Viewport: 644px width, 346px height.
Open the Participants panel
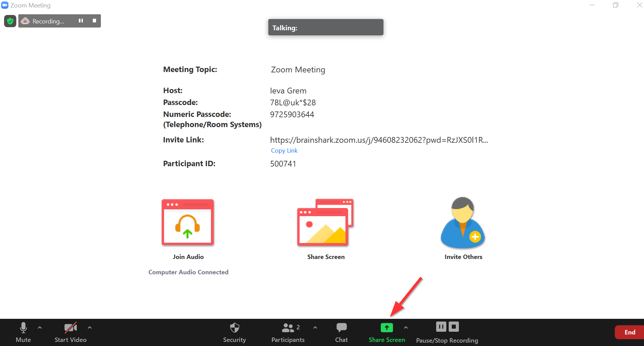[x=288, y=332]
